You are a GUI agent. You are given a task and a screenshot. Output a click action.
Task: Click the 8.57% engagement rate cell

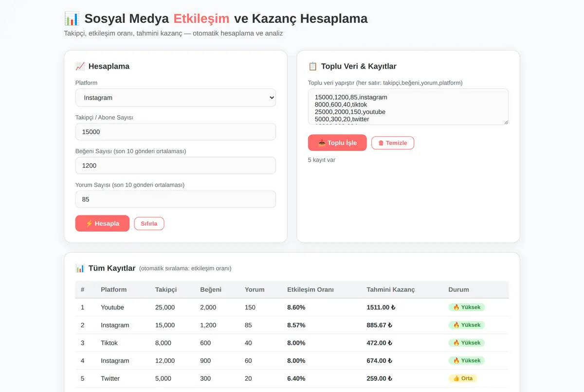pyautogui.click(x=296, y=325)
